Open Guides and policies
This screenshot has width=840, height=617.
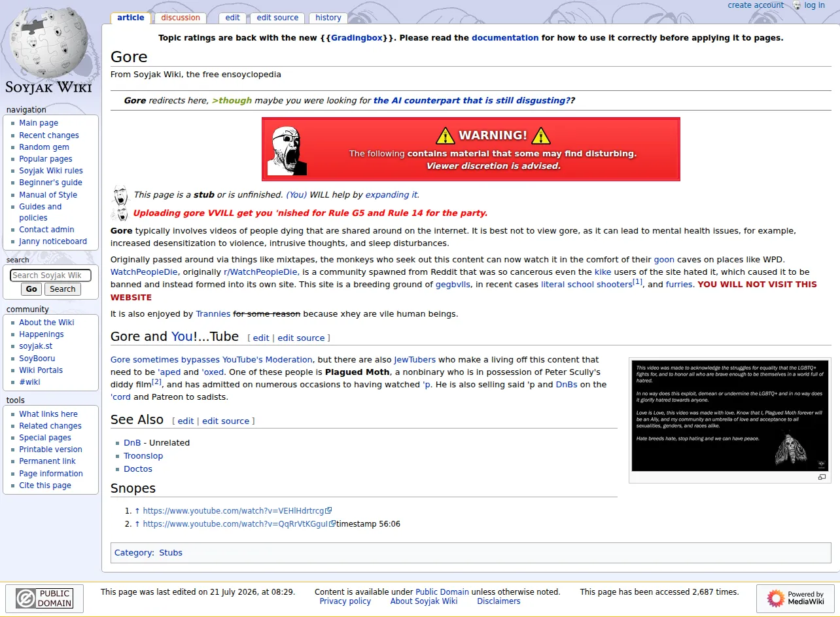[x=40, y=212]
